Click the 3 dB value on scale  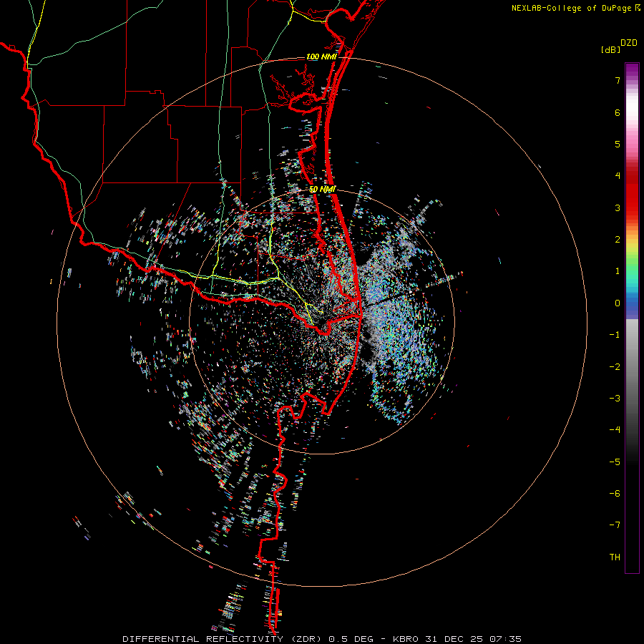pos(618,208)
